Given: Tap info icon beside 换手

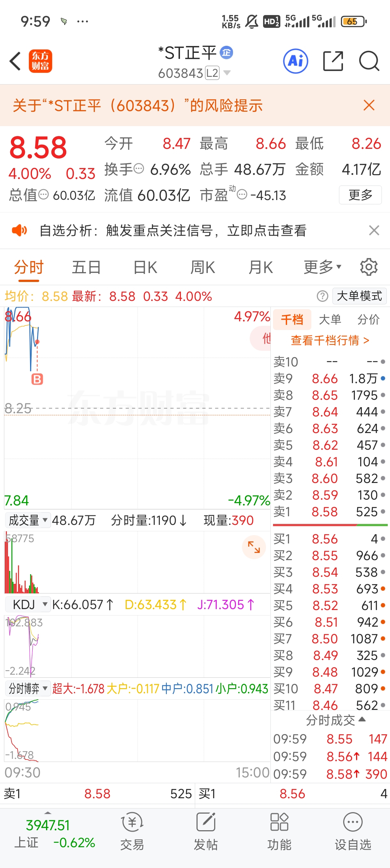Looking at the screenshot, I should [139, 168].
